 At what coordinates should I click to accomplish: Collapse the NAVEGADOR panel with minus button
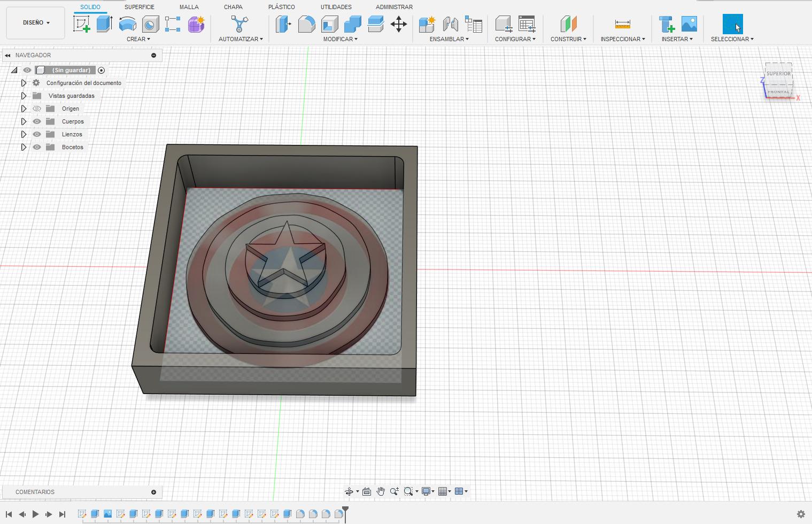(x=154, y=55)
